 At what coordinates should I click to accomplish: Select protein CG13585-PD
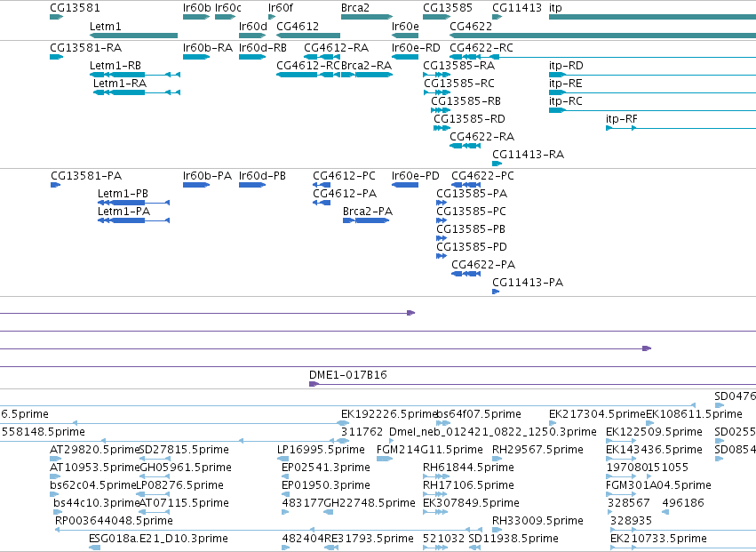472,247
